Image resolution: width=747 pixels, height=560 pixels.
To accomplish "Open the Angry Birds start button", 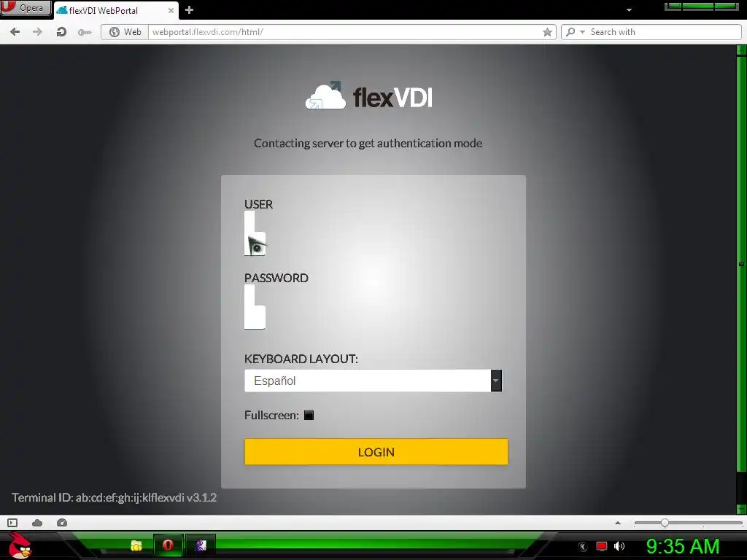I will point(19,545).
